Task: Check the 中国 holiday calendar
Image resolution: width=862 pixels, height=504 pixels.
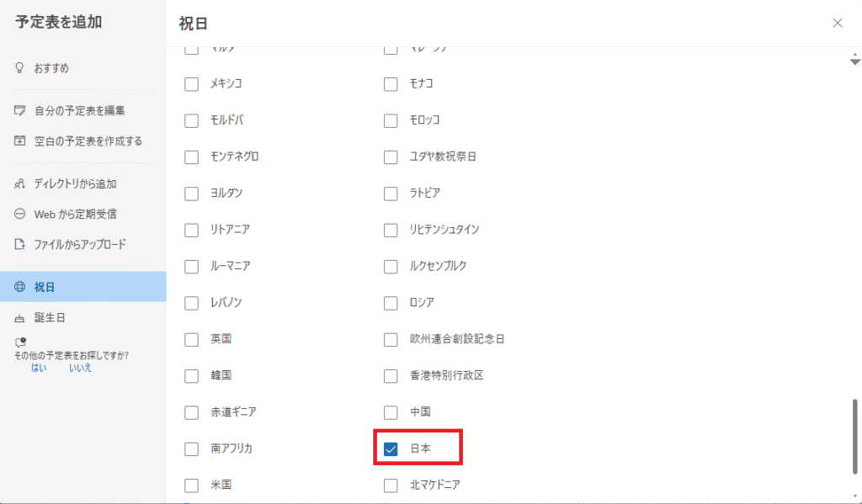Action: pos(391,412)
